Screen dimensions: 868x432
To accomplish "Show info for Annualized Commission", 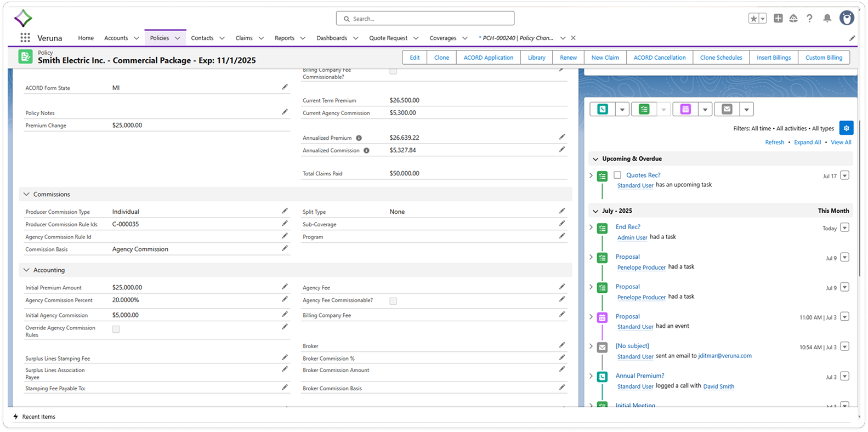I will coord(366,150).
